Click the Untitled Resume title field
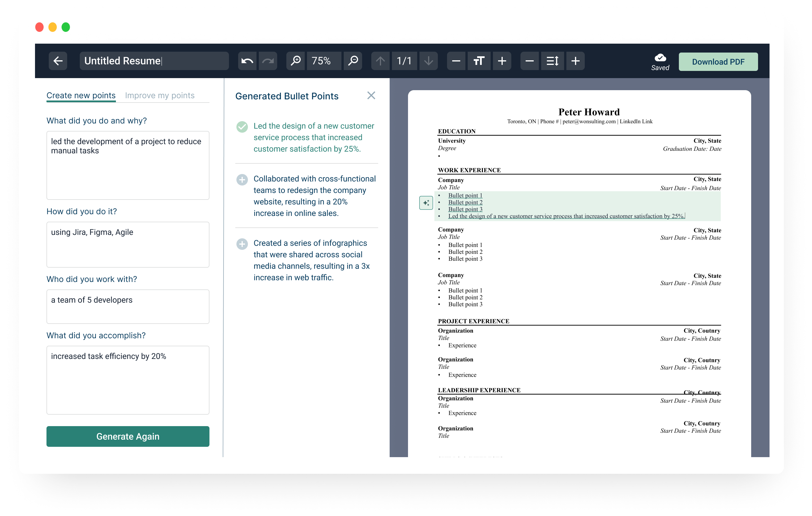The height and width of the screenshot is (516, 812). [x=154, y=61]
